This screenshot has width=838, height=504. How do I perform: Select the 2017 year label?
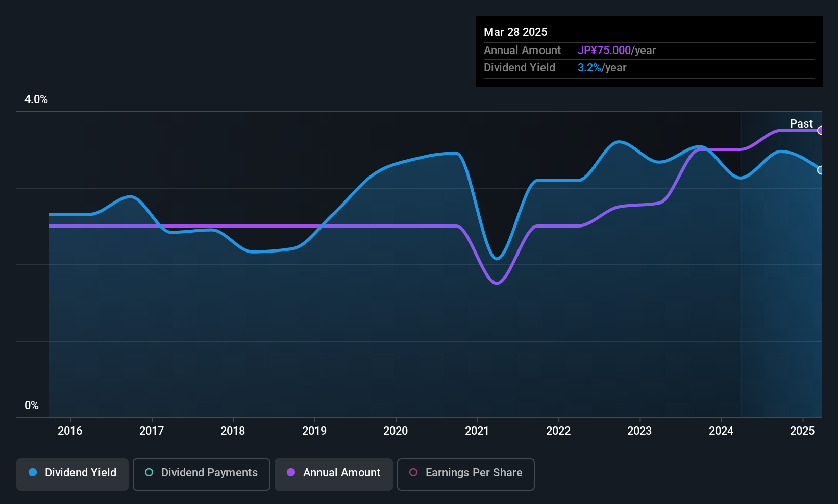tap(152, 431)
